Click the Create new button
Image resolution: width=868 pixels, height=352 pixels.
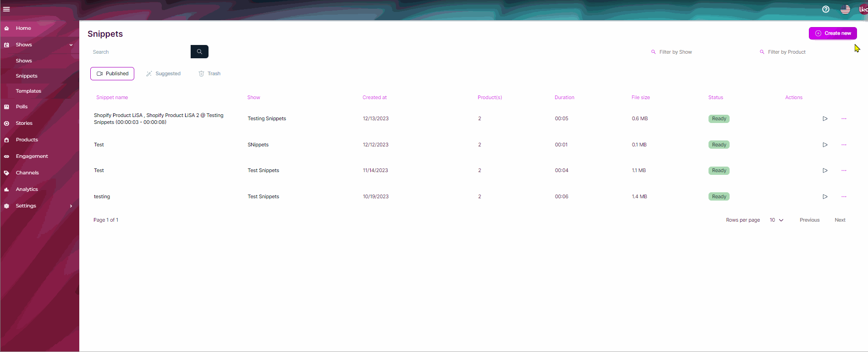(x=832, y=34)
